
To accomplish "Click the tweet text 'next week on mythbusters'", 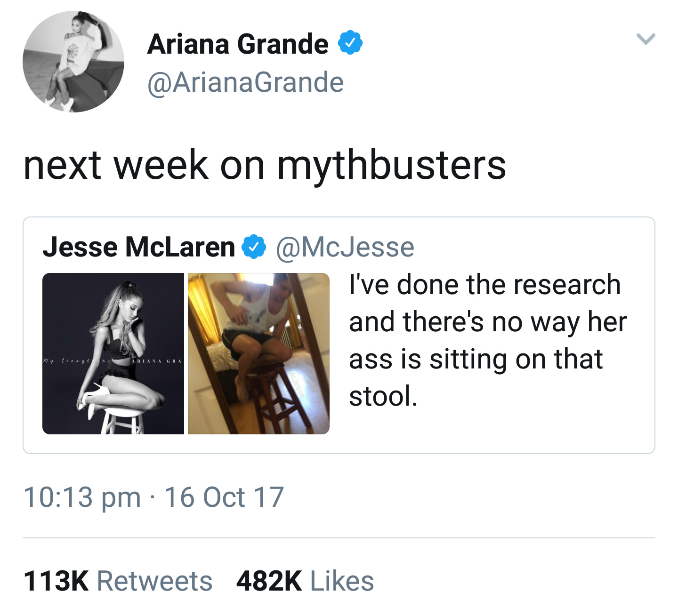I will coord(265,165).
